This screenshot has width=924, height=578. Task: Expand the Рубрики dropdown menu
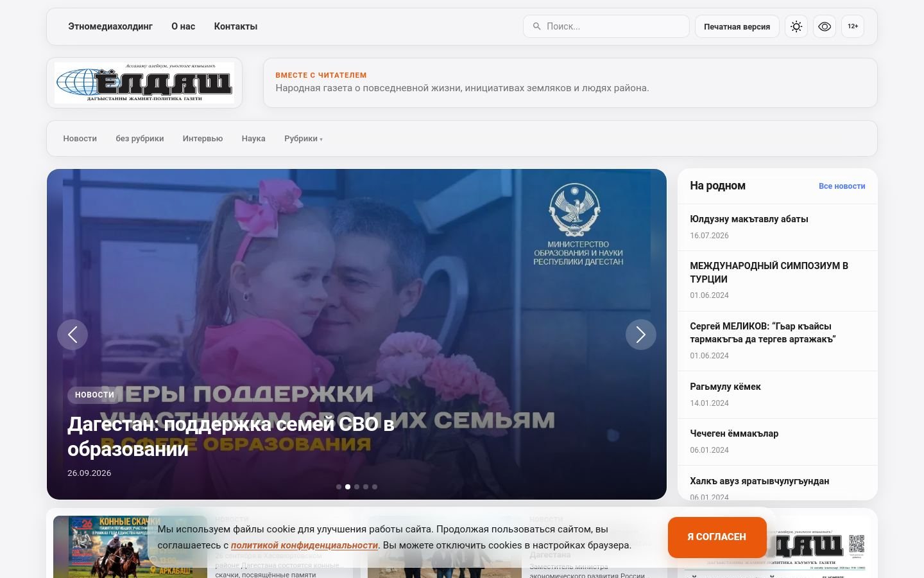click(304, 139)
